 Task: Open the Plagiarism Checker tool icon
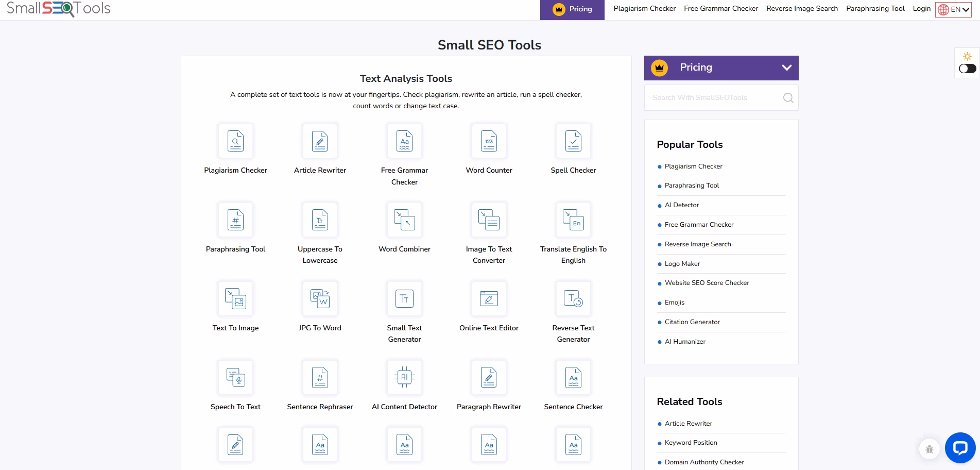point(235,141)
